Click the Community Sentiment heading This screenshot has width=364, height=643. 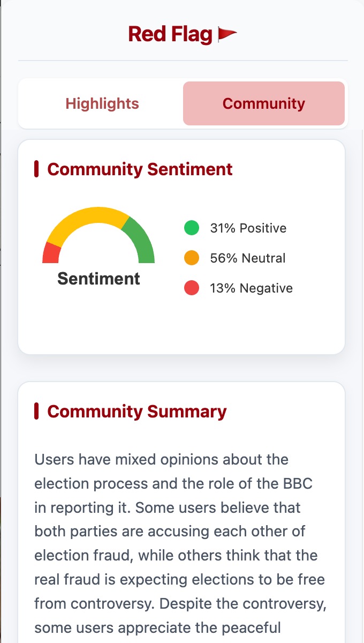click(x=140, y=169)
